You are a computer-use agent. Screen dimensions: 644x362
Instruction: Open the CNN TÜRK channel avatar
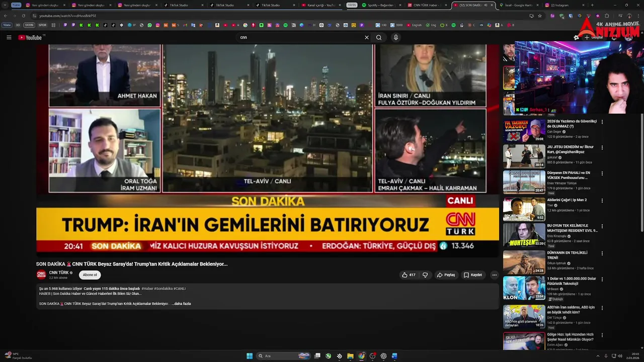coord(41,275)
